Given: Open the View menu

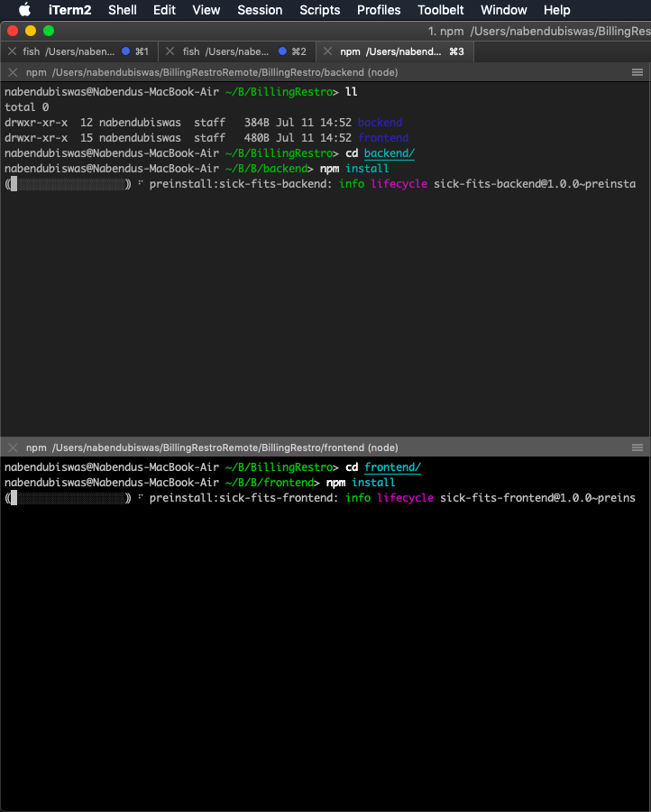Looking at the screenshot, I should point(206,10).
